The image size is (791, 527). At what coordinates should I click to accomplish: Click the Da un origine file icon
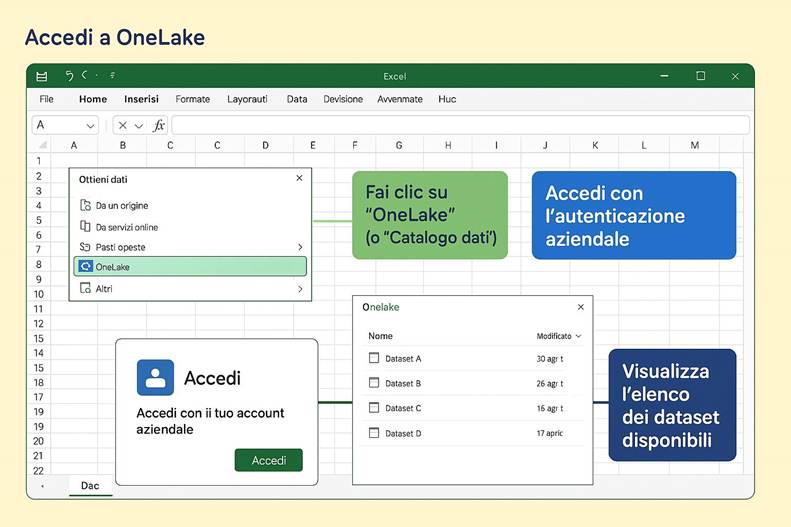[x=85, y=205]
